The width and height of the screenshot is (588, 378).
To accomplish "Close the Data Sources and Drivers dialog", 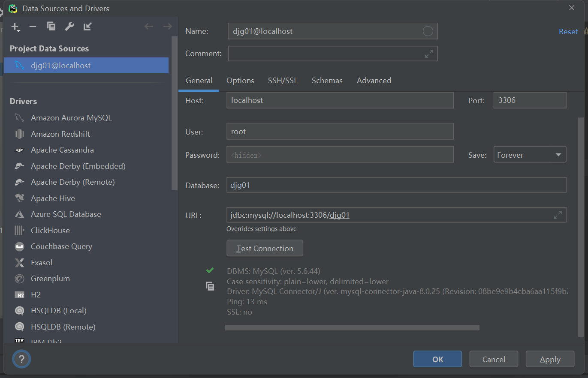I will coord(571,8).
